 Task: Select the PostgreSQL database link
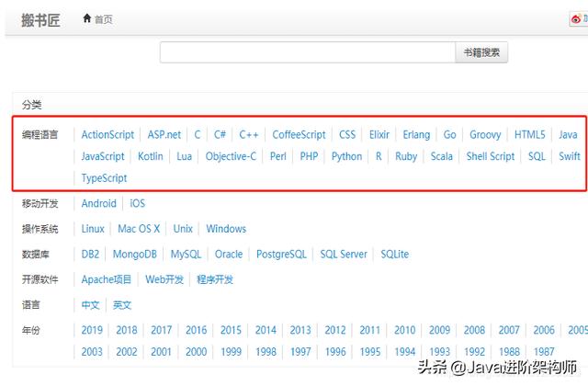click(281, 255)
